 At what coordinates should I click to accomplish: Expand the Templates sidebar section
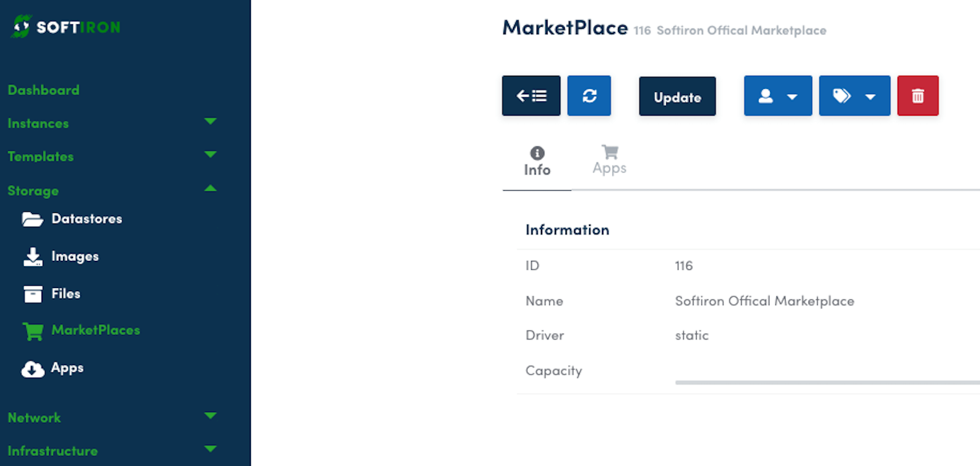210,155
